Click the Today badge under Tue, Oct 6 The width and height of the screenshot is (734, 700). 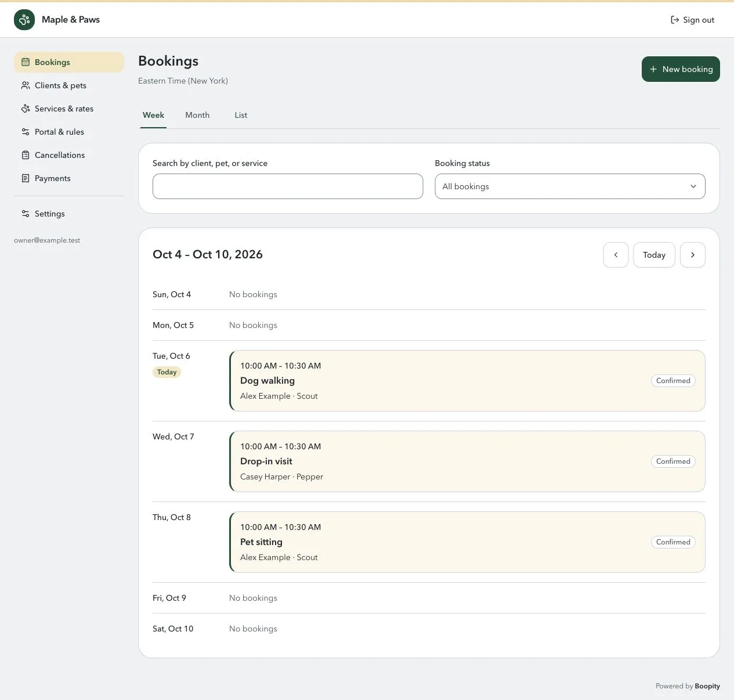(167, 372)
